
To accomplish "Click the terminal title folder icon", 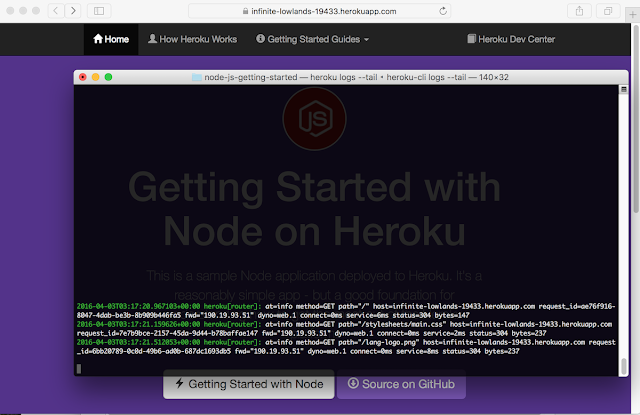I will [197, 77].
